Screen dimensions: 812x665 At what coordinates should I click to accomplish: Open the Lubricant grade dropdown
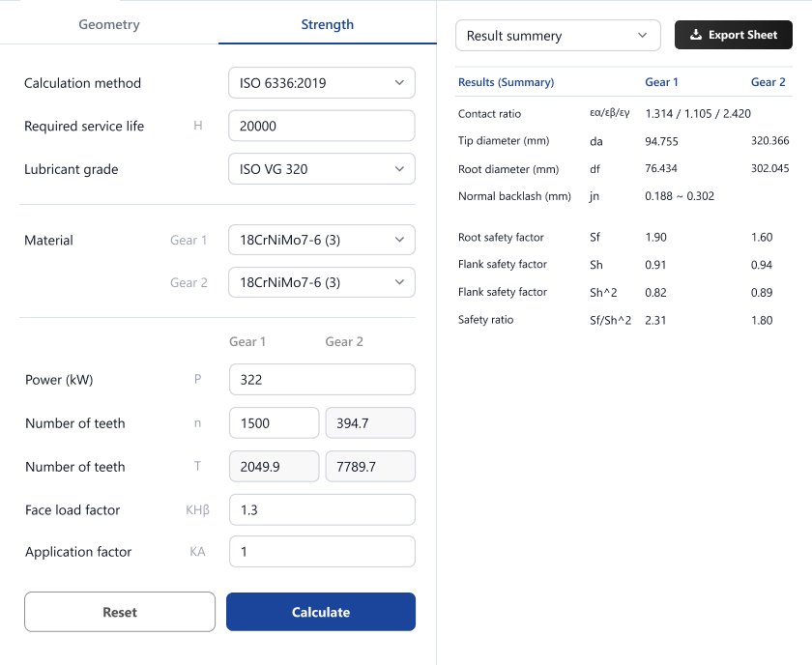click(x=322, y=169)
